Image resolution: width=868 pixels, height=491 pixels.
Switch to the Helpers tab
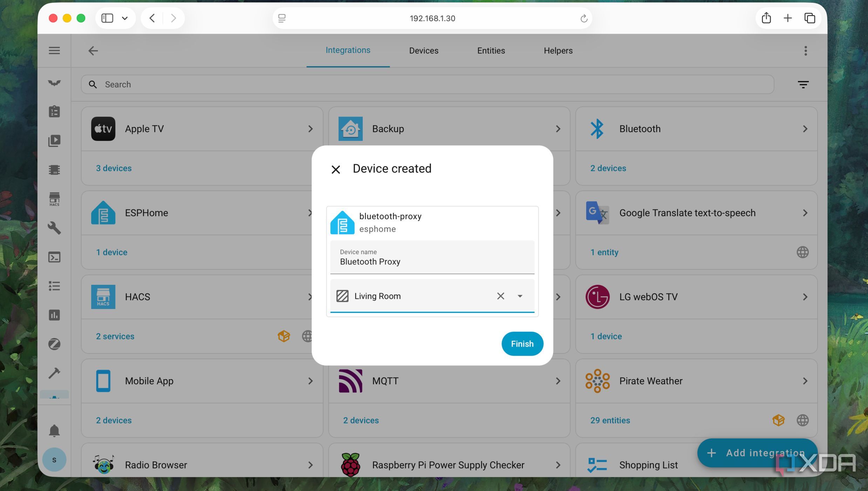[x=558, y=51]
